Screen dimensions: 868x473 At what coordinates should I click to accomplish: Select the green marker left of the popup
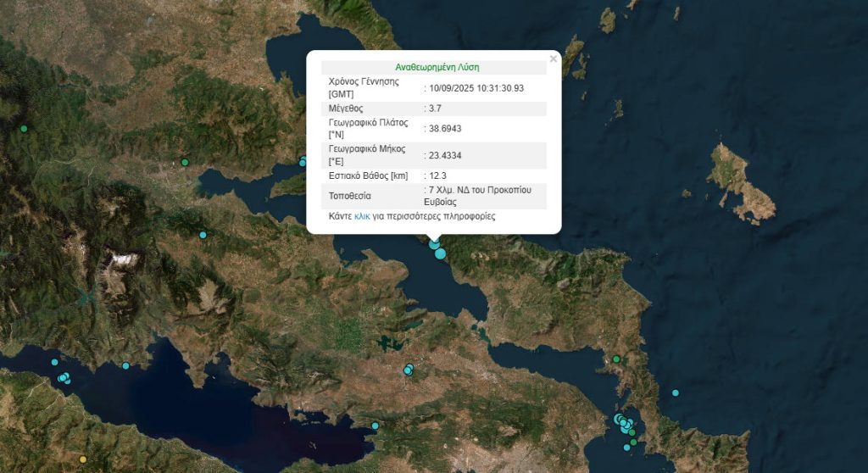tap(185, 162)
